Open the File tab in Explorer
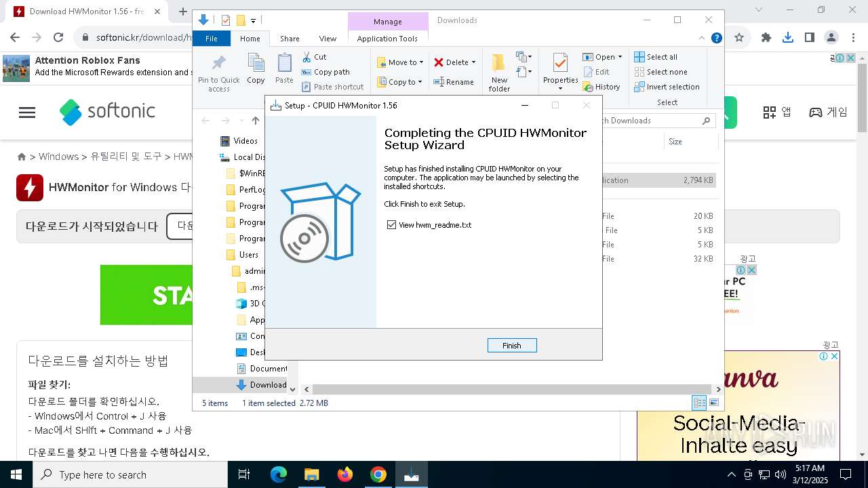Image resolution: width=868 pixels, height=488 pixels. point(212,39)
